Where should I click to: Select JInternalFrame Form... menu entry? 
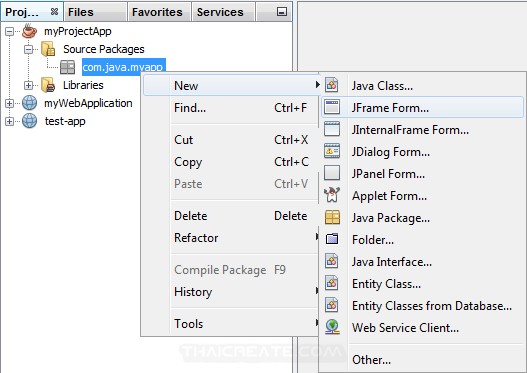pyautogui.click(x=422, y=130)
